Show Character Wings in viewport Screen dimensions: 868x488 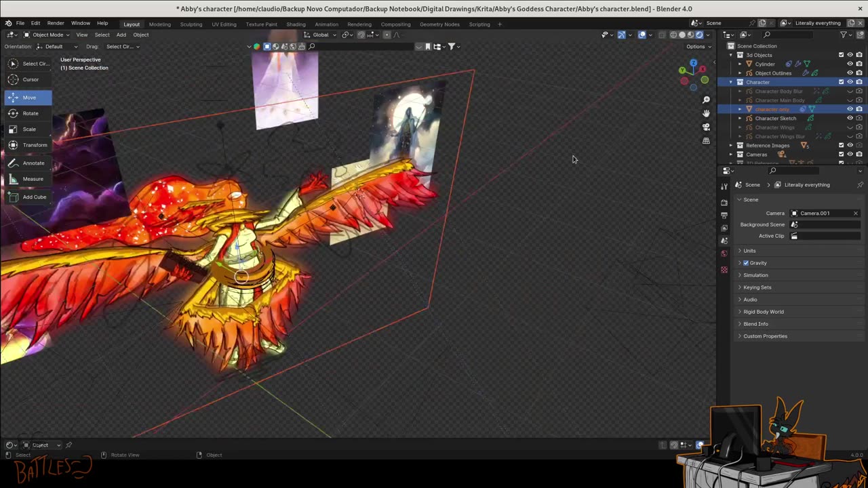click(850, 127)
